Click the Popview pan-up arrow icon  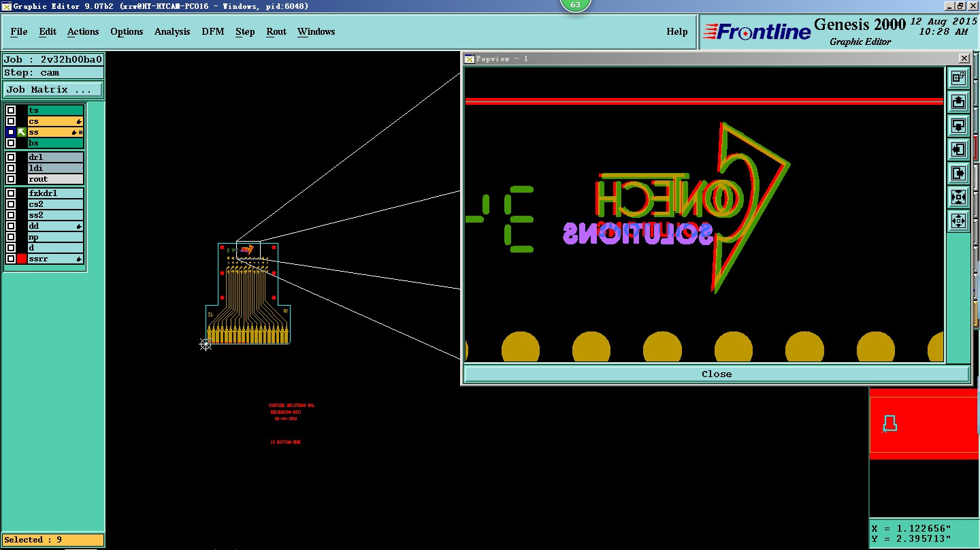pos(958,102)
